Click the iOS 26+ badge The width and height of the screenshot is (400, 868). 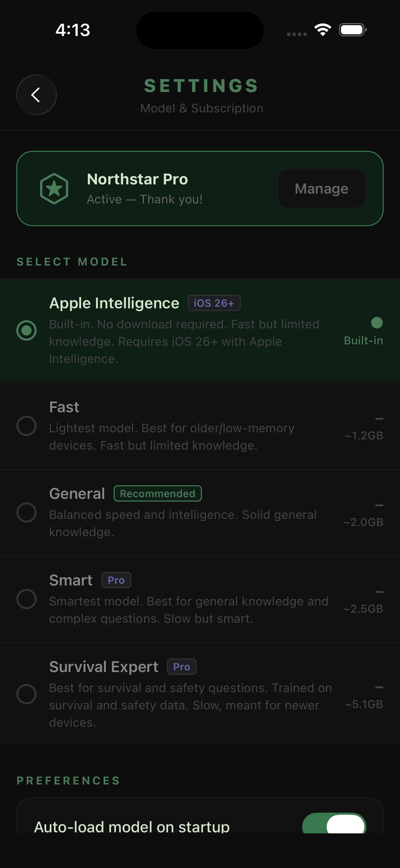[x=214, y=303]
